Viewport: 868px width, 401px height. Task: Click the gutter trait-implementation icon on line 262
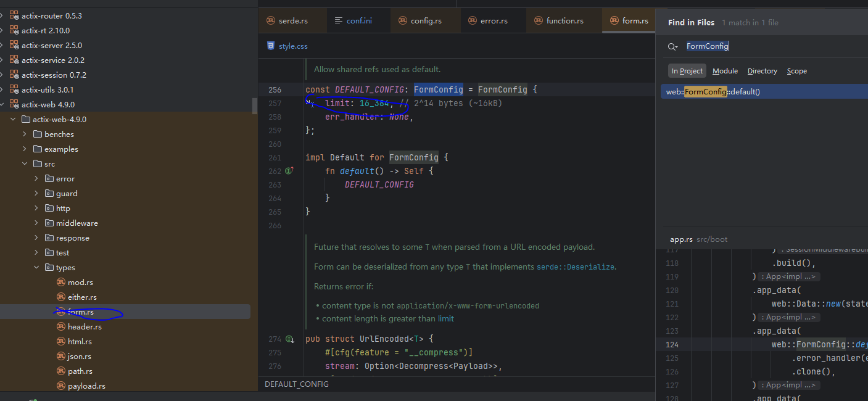[x=289, y=171]
